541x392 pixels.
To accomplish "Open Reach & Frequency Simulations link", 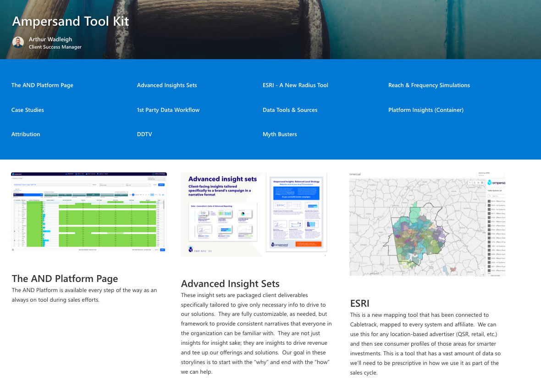I will pyautogui.click(x=429, y=85).
